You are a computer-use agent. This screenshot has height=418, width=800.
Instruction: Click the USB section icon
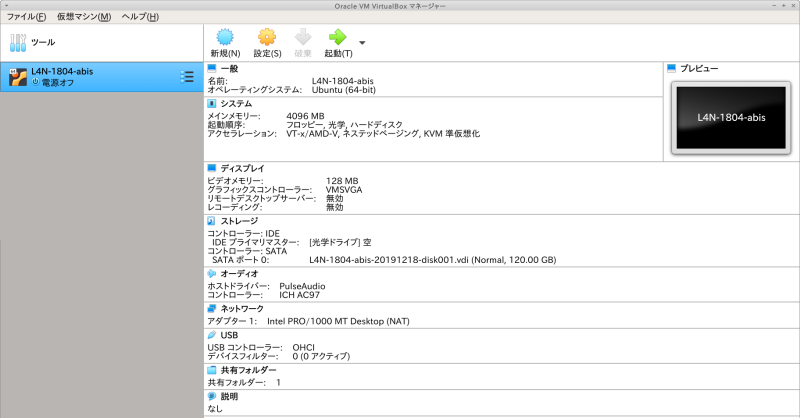212,335
